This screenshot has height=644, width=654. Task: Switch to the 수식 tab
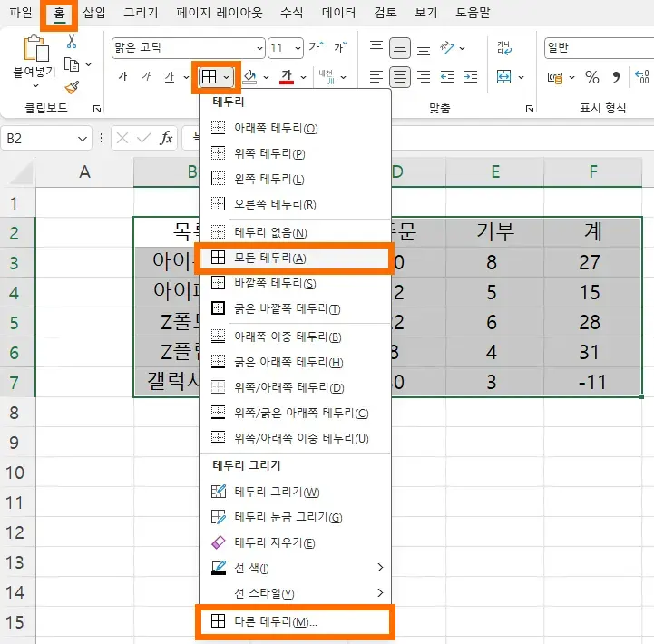click(291, 13)
